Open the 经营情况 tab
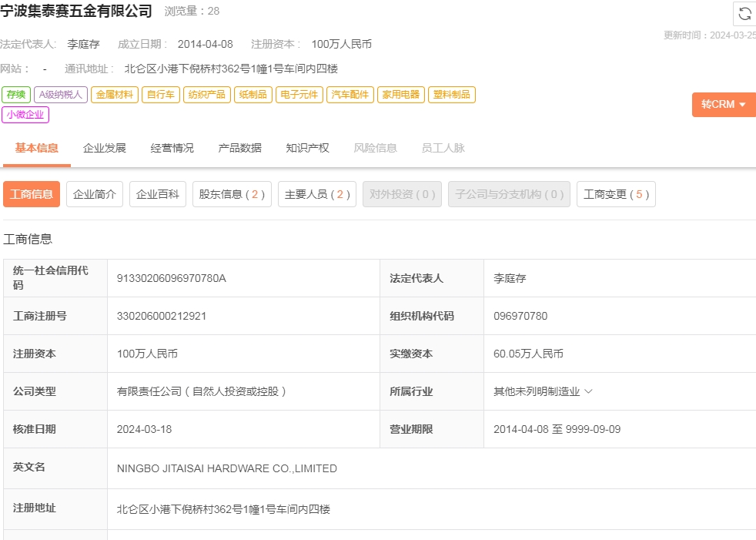The image size is (756, 540). point(172,148)
